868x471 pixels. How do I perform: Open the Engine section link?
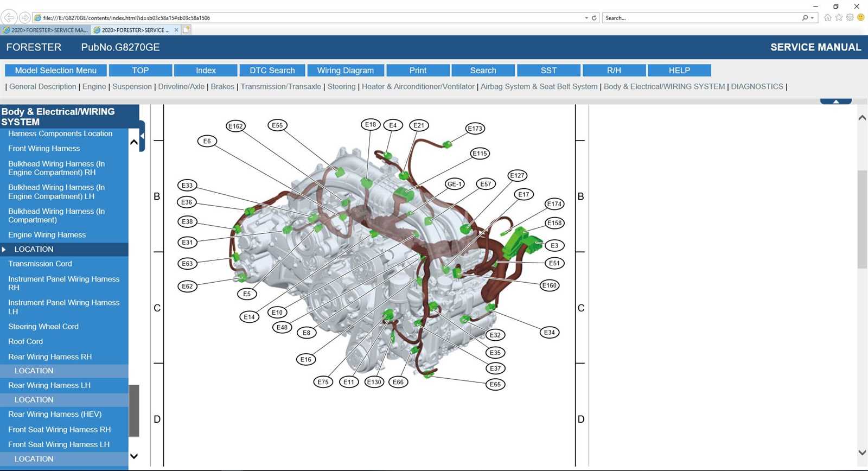(94, 87)
